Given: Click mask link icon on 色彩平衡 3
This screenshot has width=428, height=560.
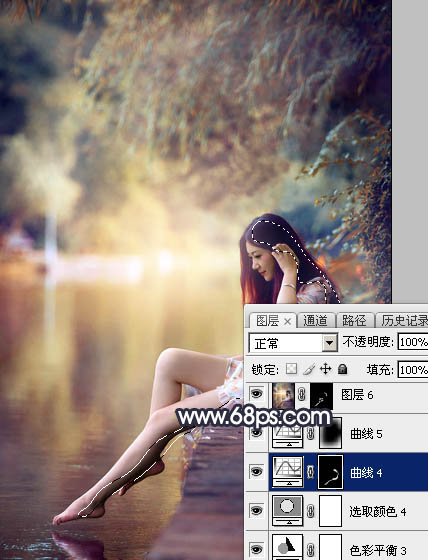Looking at the screenshot, I should pyautogui.click(x=310, y=549).
